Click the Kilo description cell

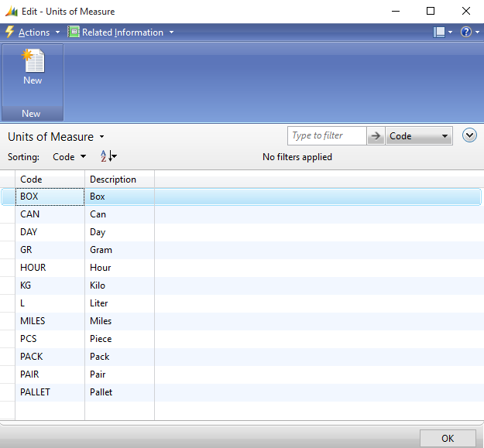tap(120, 286)
